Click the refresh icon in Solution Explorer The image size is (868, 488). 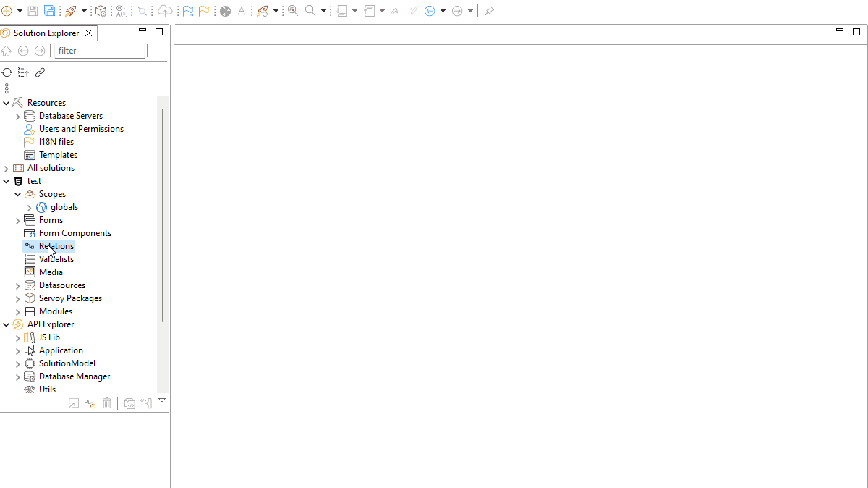click(x=7, y=72)
